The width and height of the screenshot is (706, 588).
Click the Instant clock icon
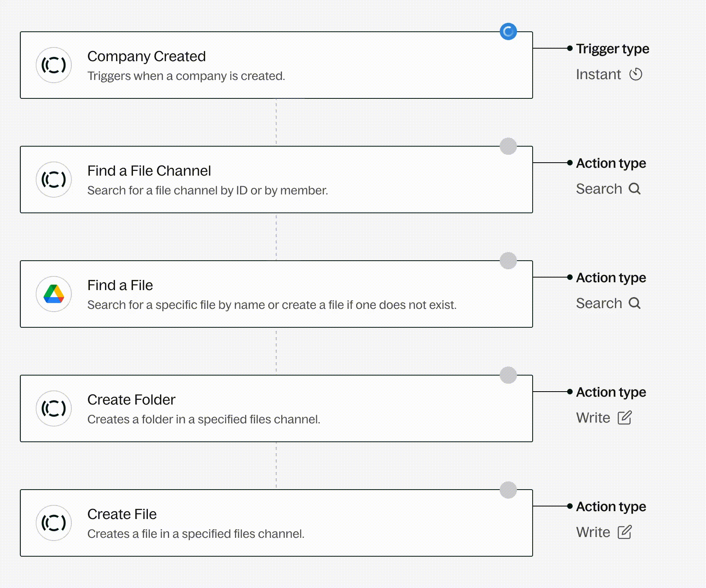636,74
